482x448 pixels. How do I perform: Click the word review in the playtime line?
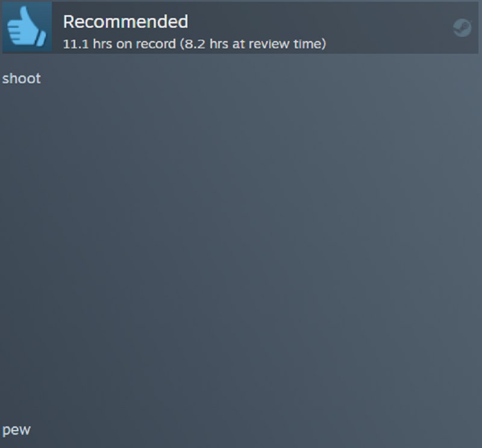[269, 44]
